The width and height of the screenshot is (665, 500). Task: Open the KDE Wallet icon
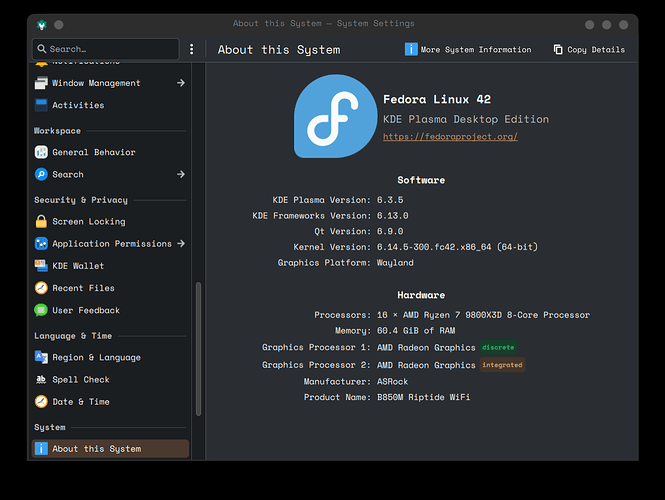point(41,265)
